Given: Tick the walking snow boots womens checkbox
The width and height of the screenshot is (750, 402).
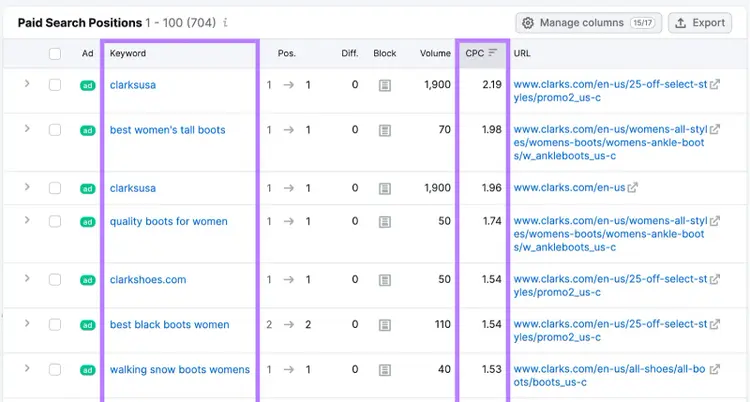Looking at the screenshot, I should click(x=55, y=369).
